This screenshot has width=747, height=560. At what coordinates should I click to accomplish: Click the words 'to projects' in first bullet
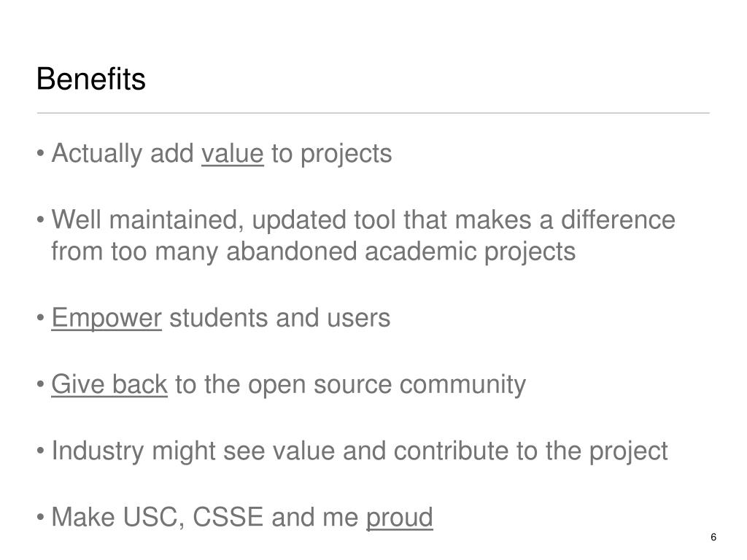(332, 154)
